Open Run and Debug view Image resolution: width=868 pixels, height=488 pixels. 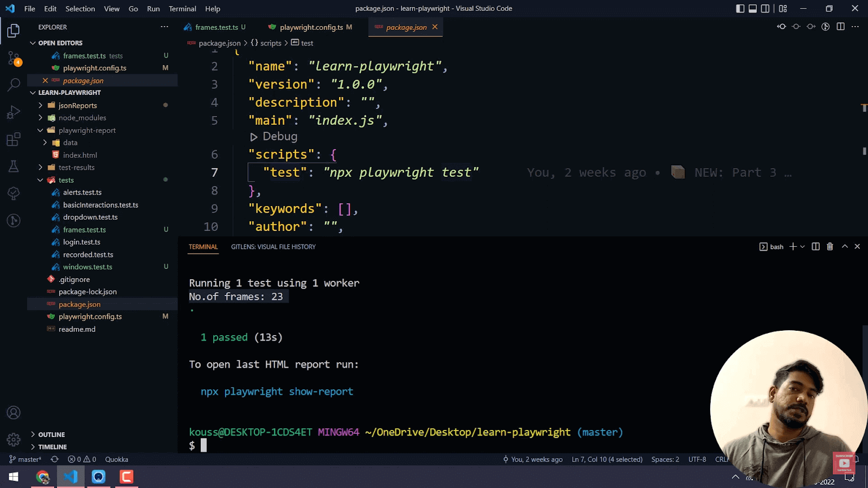pyautogui.click(x=14, y=112)
